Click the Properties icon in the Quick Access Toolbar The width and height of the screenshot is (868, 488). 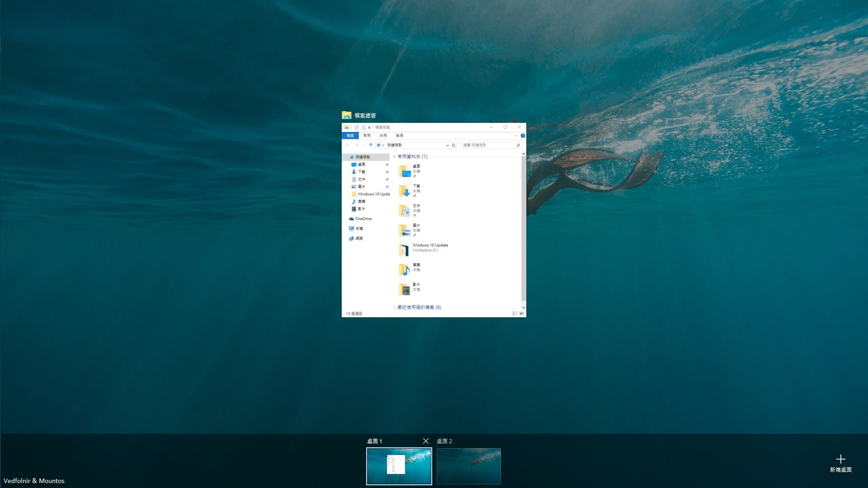point(357,127)
